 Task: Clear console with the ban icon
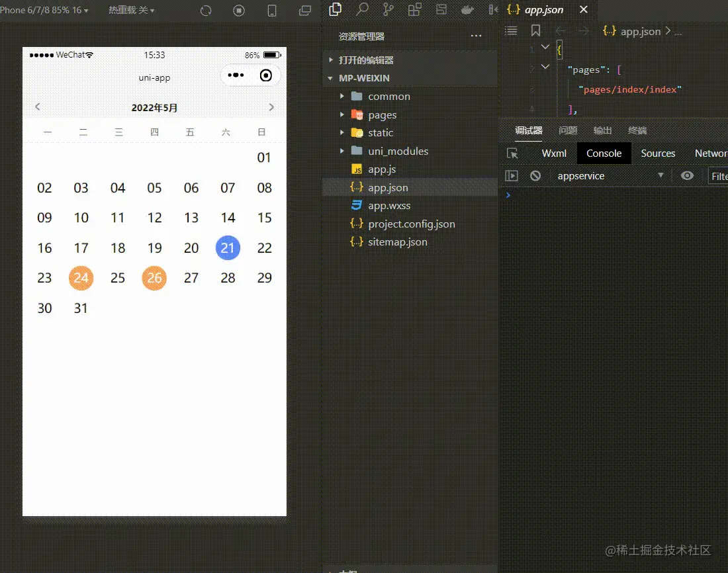coord(535,175)
